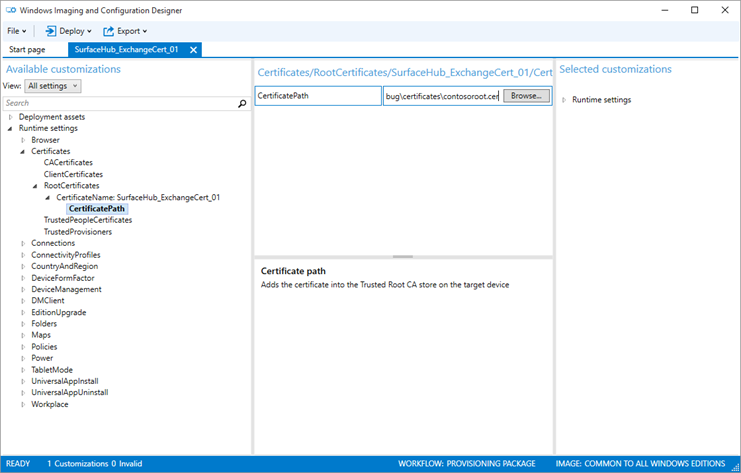This screenshot has width=741, height=473.
Task: Select the CACertificates tree item
Action: pyautogui.click(x=68, y=163)
